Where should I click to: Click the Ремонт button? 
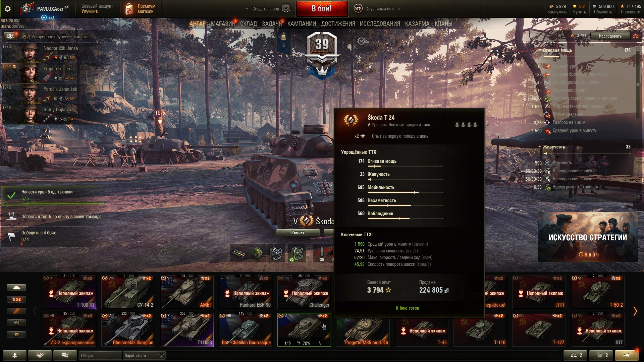[298, 233]
